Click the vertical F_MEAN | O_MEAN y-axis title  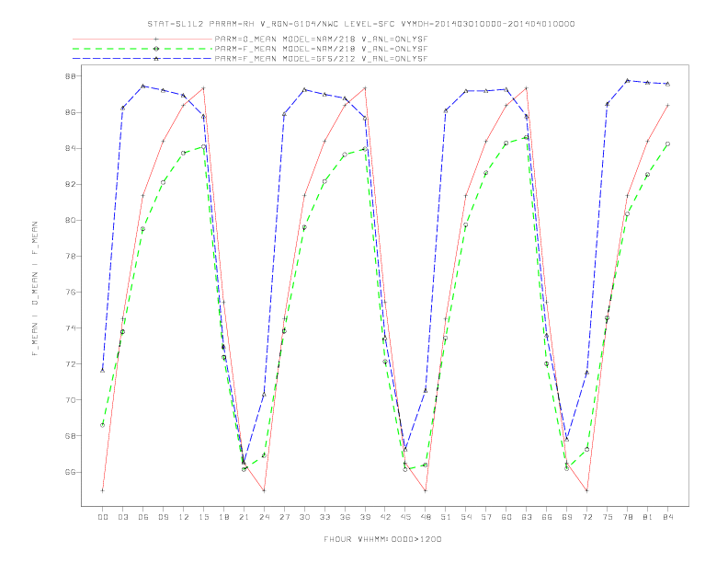pyautogui.click(x=35, y=289)
